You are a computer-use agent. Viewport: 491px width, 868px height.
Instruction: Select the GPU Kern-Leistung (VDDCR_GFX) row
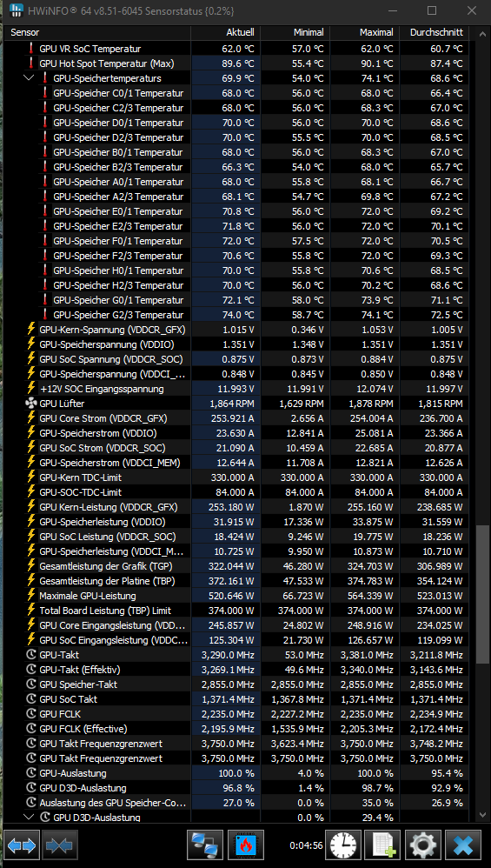point(238,506)
